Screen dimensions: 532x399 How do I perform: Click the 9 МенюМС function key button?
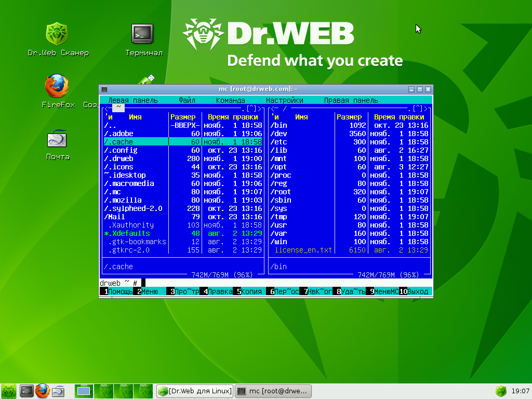pyautogui.click(x=382, y=291)
